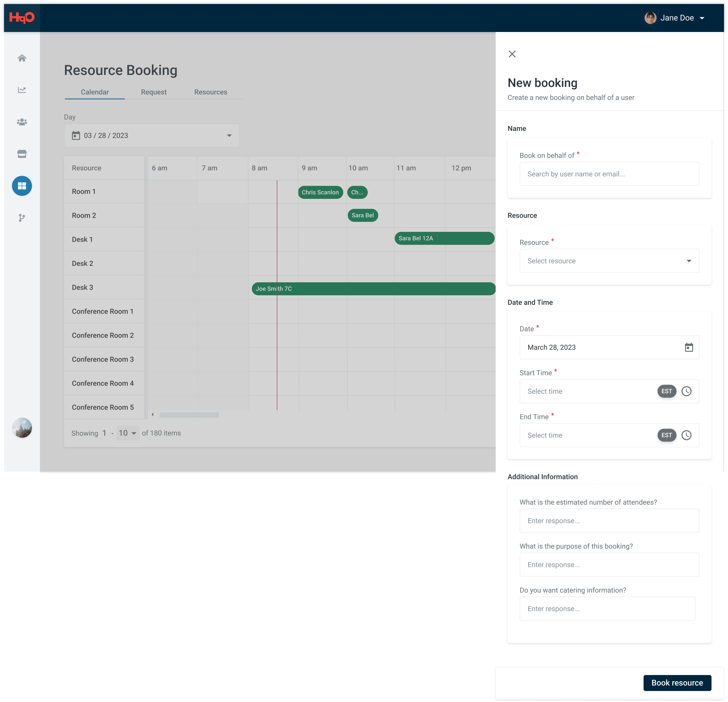
Task: Open the items-per-page dropdown showing 10
Action: (128, 433)
